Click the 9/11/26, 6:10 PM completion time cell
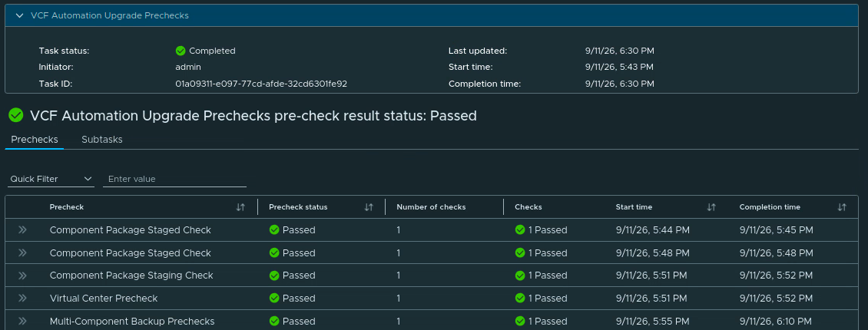The height and width of the screenshot is (330, 868). pos(776,321)
